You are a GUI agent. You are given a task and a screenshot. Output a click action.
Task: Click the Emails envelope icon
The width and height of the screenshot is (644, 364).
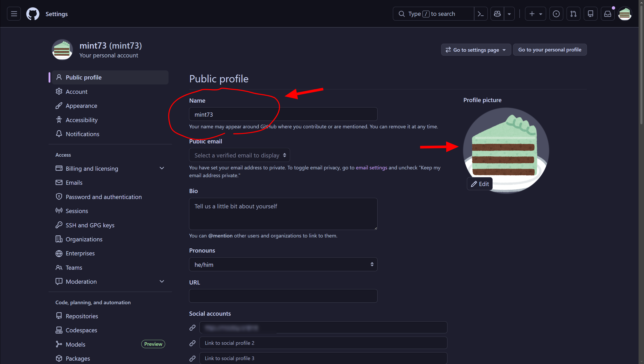(59, 182)
